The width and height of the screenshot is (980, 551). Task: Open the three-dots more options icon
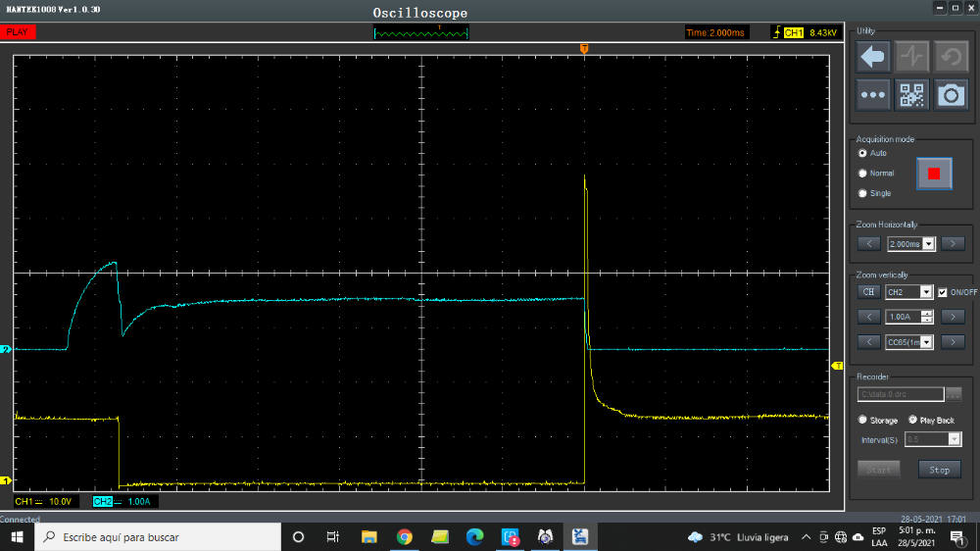(873, 95)
